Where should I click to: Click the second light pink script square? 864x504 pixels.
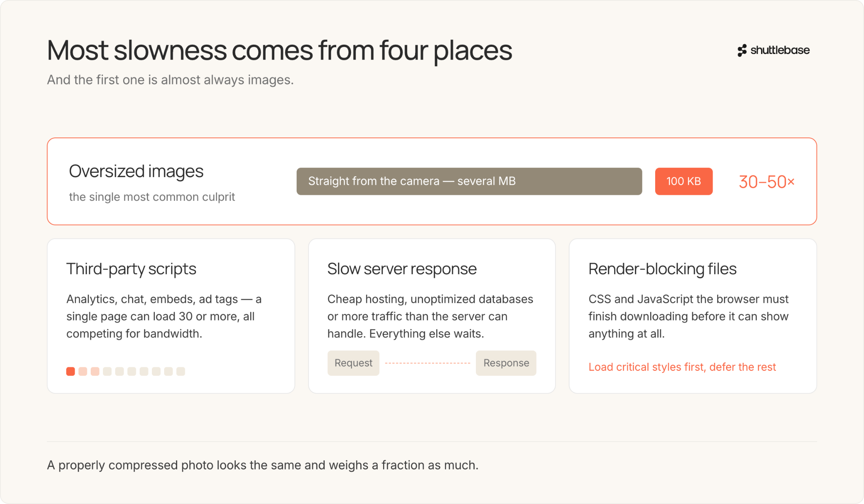tap(83, 371)
